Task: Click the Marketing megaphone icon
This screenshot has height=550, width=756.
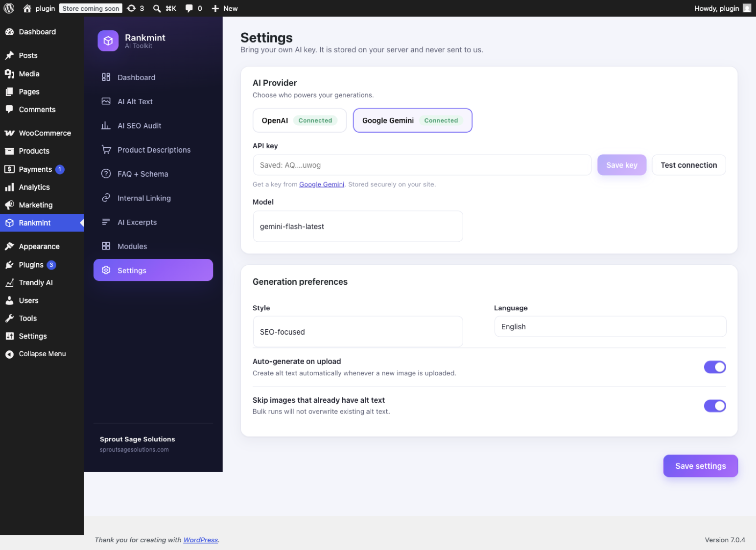Action: [9, 205]
